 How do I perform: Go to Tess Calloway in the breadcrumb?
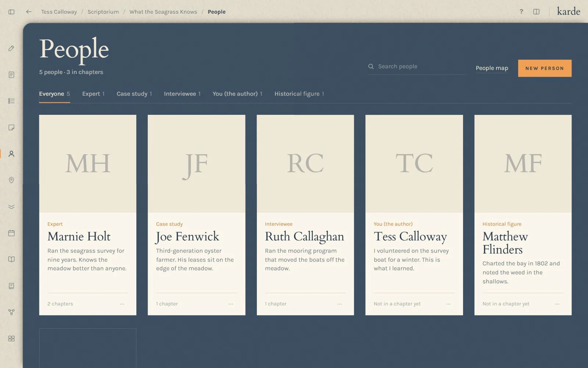click(x=59, y=12)
